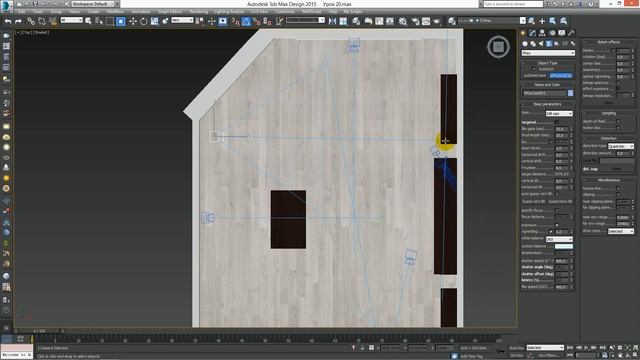Activate the Select and Scale tool
This screenshot has height=360, width=640.
pos(154,21)
